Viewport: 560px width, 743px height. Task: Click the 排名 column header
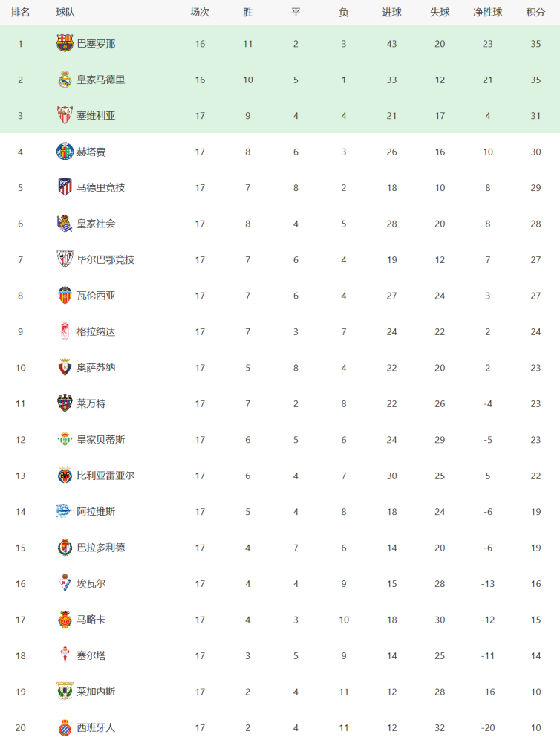click(20, 13)
